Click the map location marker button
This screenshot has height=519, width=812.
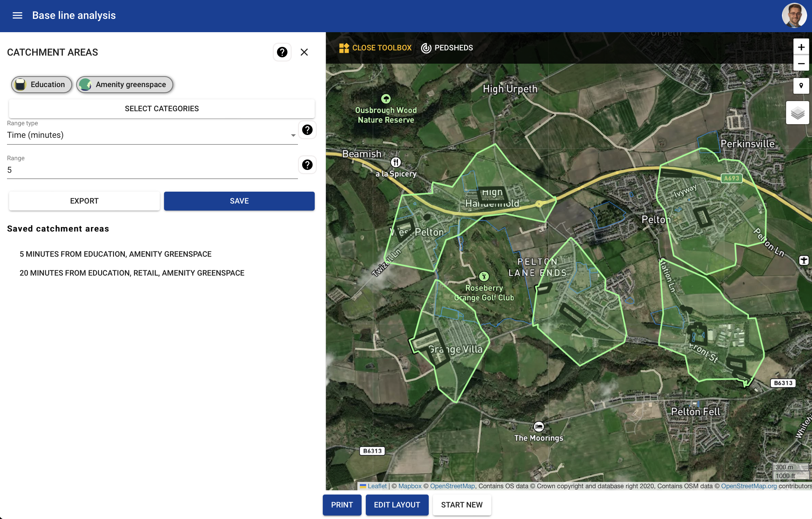(x=801, y=86)
